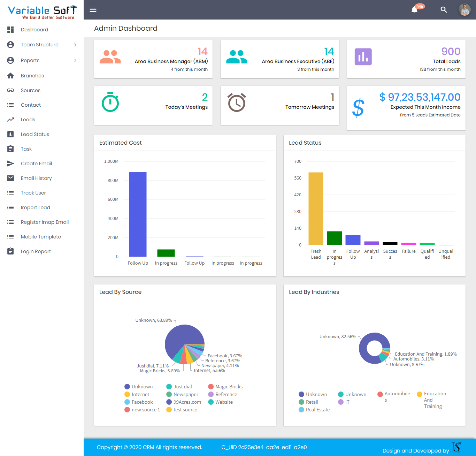
Task: Open the user profile avatar
Action: (x=465, y=10)
